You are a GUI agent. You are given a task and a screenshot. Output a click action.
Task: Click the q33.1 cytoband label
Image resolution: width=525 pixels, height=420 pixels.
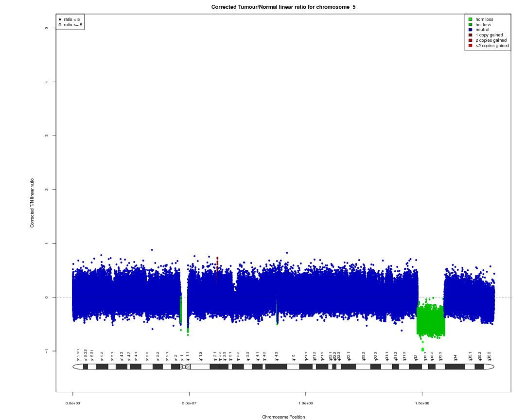click(425, 356)
